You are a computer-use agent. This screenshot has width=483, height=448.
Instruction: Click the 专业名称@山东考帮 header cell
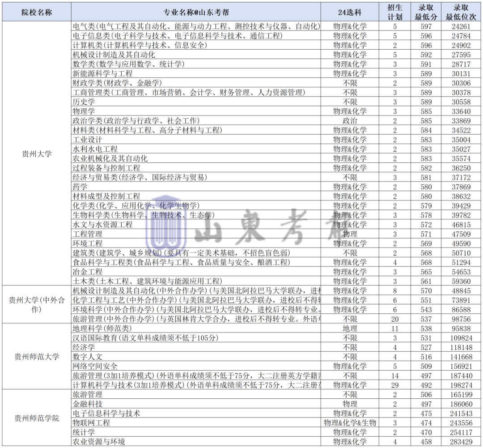coord(196,13)
